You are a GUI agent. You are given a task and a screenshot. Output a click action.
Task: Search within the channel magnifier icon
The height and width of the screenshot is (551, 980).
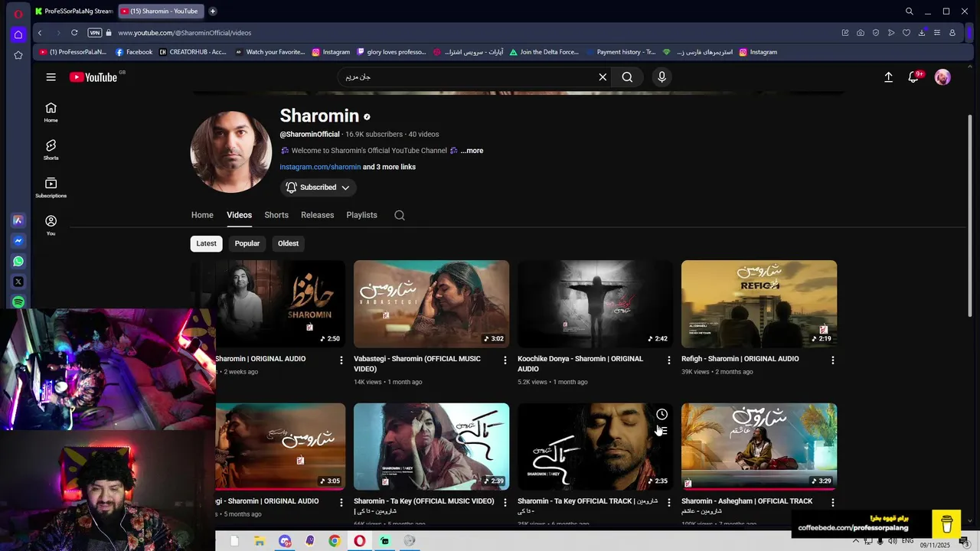click(x=400, y=215)
